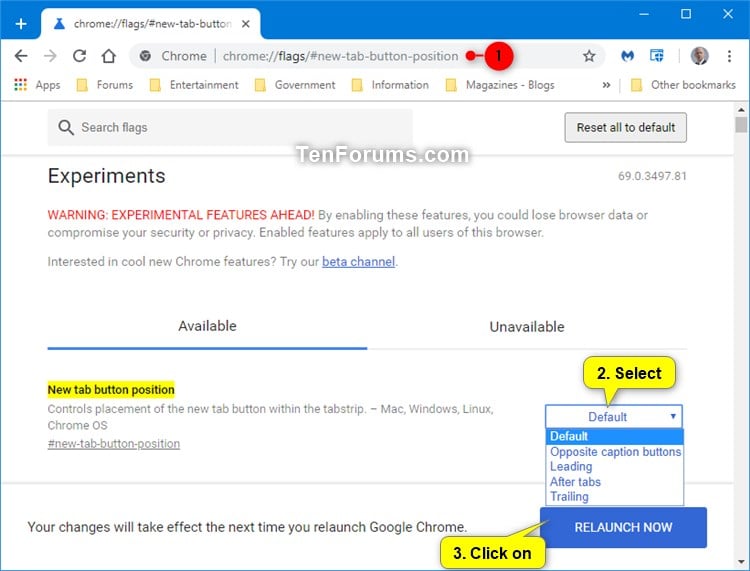Open a new tab with the plus button

(x=21, y=23)
